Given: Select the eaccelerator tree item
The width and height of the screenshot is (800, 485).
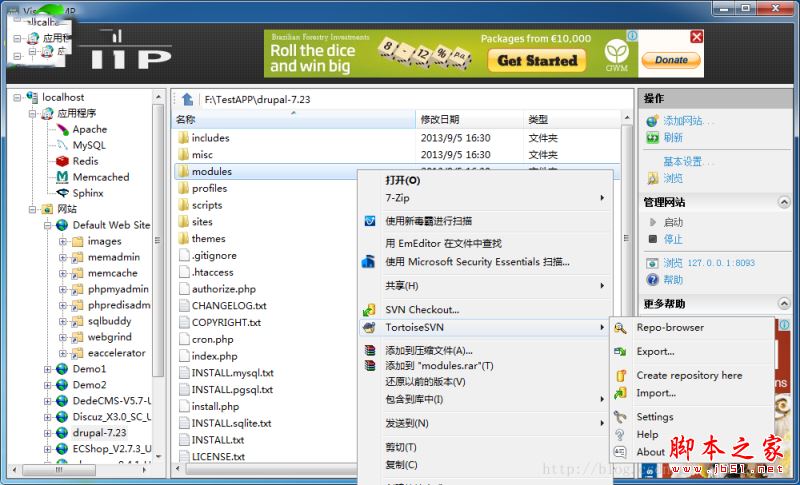Looking at the screenshot, I should pyautogui.click(x=116, y=353).
